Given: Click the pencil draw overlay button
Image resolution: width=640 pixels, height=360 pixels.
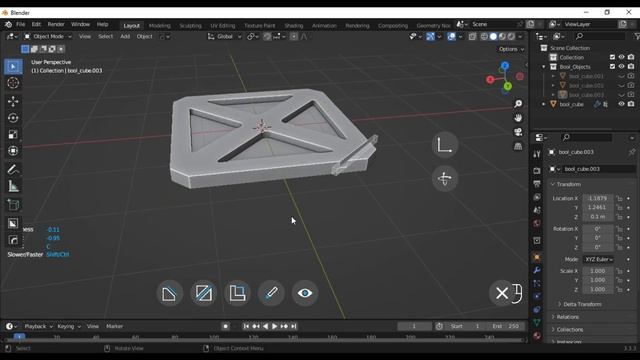Looking at the screenshot, I should point(271,293).
